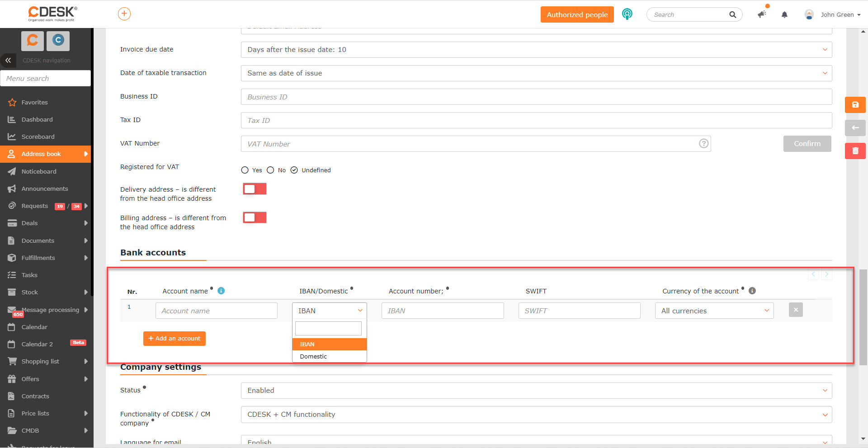Image resolution: width=868 pixels, height=448 pixels.
Task: Expand the Address book submenu
Action: click(x=86, y=154)
